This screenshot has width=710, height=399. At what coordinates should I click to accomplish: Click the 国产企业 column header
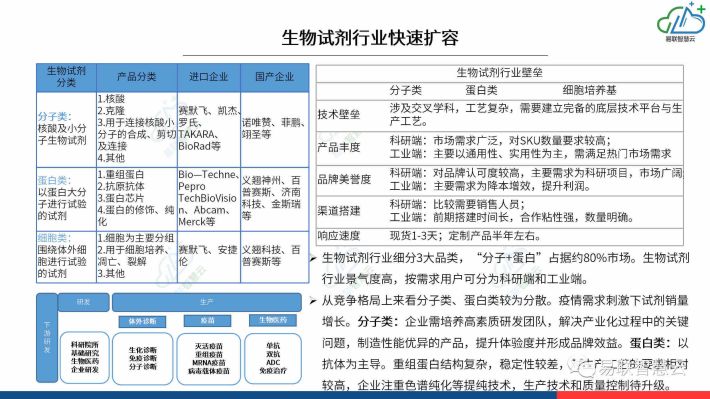point(274,77)
